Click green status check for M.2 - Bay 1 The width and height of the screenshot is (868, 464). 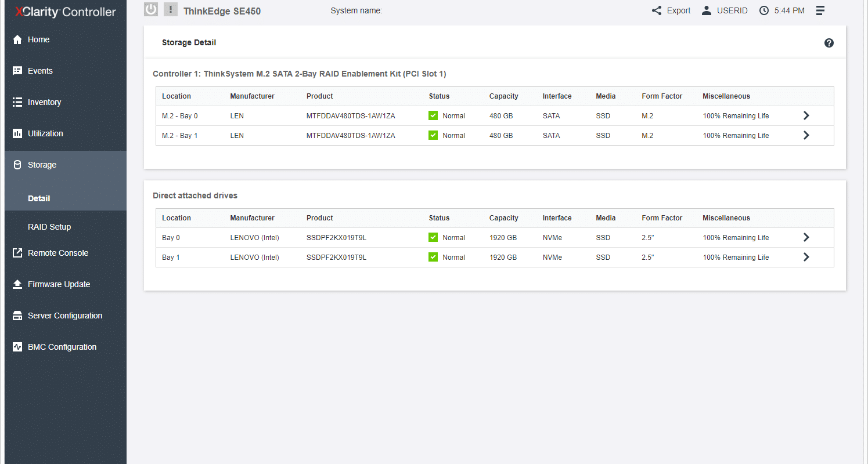coord(433,135)
